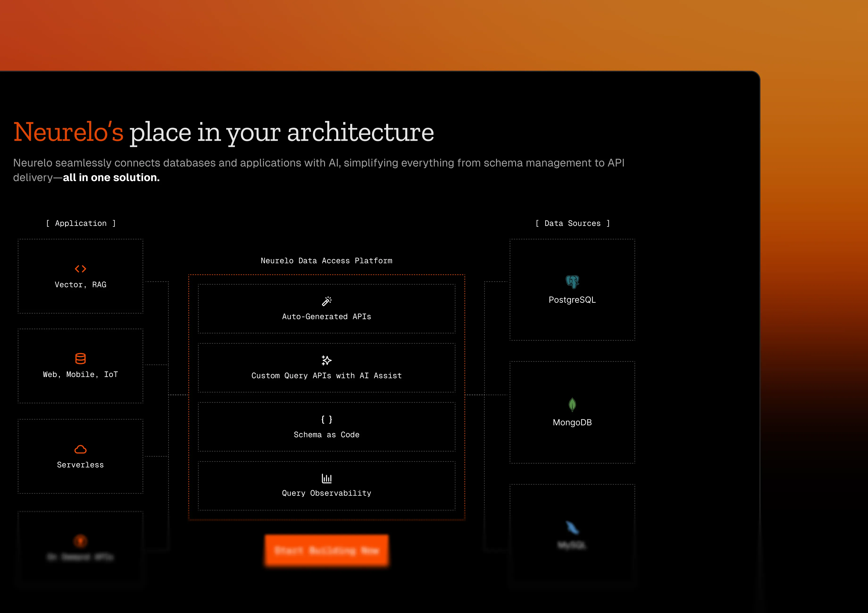Open the Neurelo link in the heading
The height and width of the screenshot is (613, 868).
pyautogui.click(x=68, y=132)
